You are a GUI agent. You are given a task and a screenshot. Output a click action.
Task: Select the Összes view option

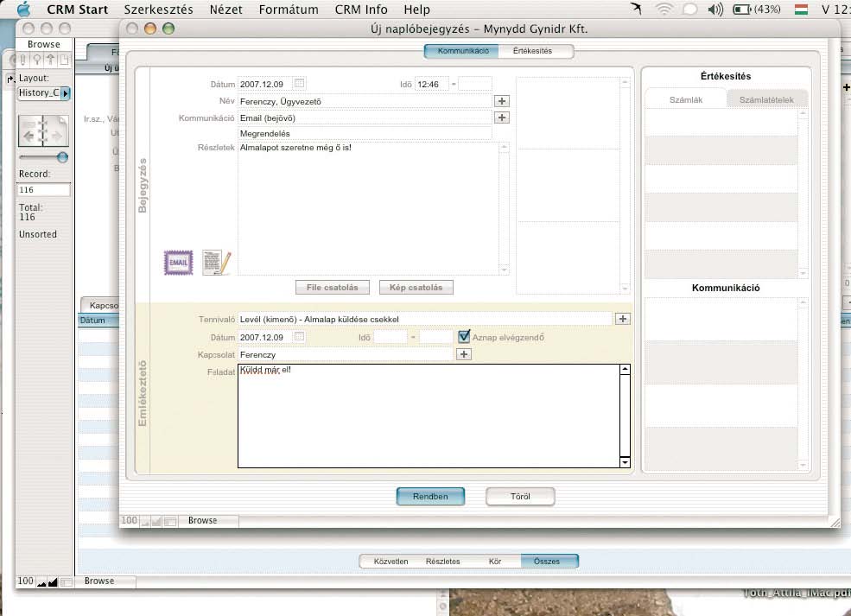point(547,562)
